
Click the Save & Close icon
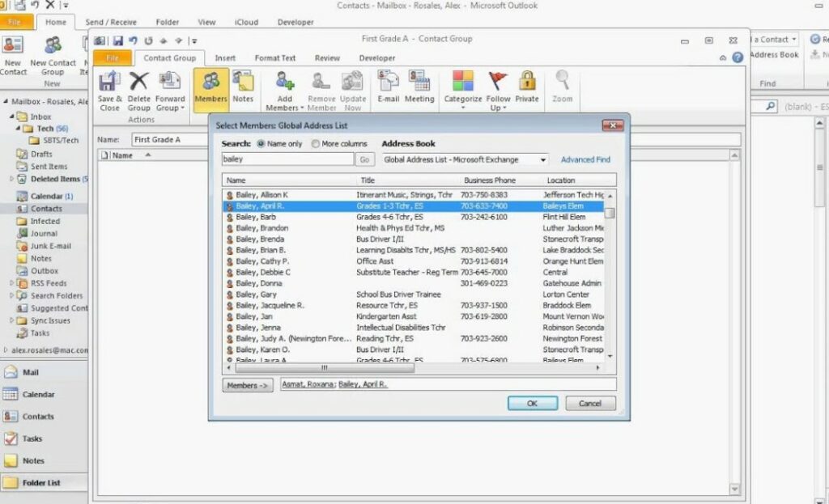(x=109, y=91)
